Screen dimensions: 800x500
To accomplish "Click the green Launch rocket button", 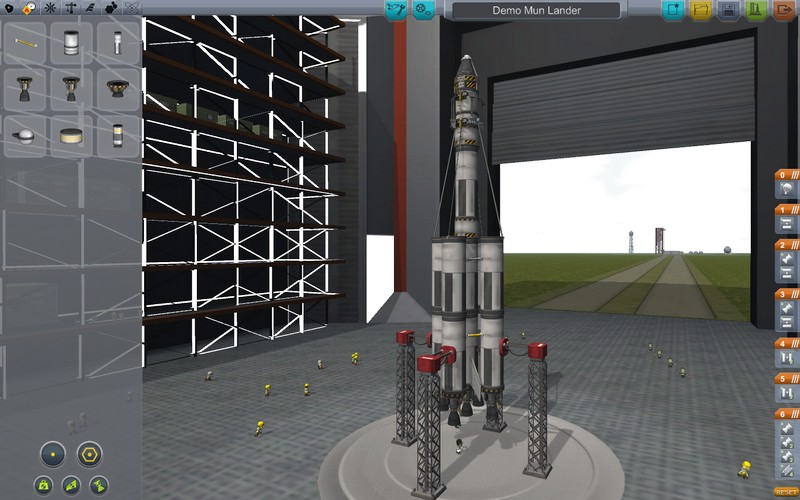I will (756, 10).
